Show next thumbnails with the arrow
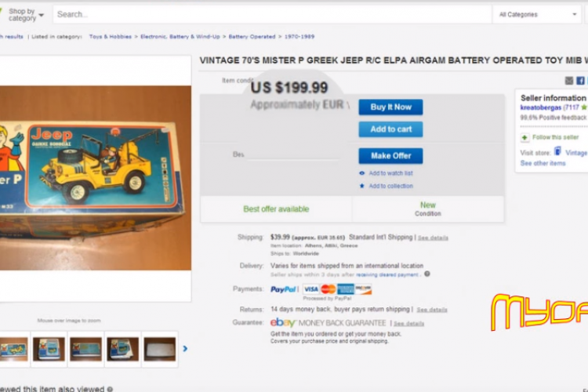 [185, 349]
